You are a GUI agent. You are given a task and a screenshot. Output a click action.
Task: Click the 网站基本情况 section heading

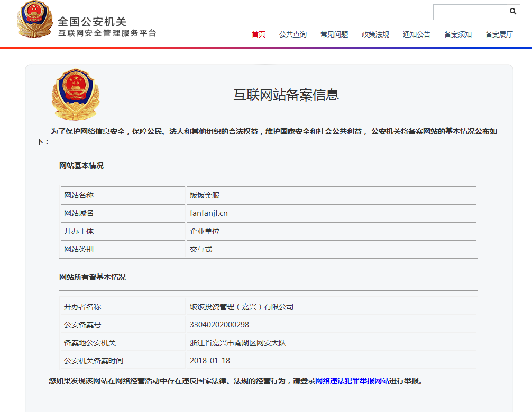pyautogui.click(x=81, y=166)
